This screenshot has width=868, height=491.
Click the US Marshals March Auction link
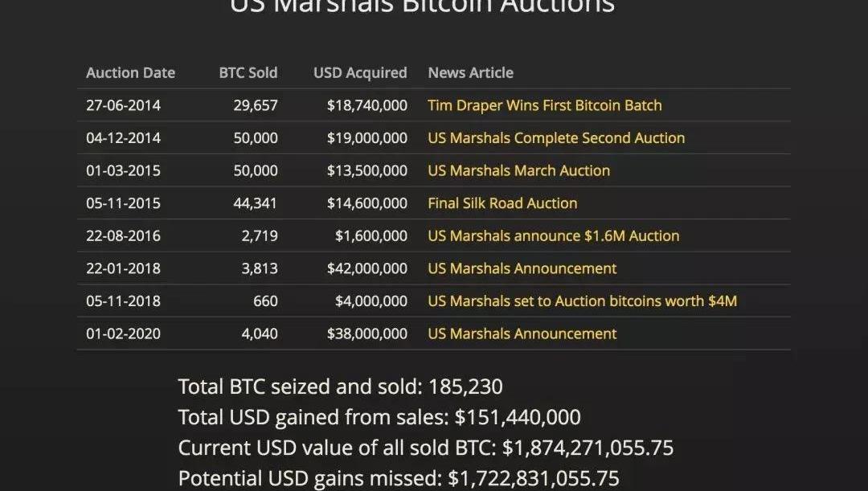[x=518, y=170]
